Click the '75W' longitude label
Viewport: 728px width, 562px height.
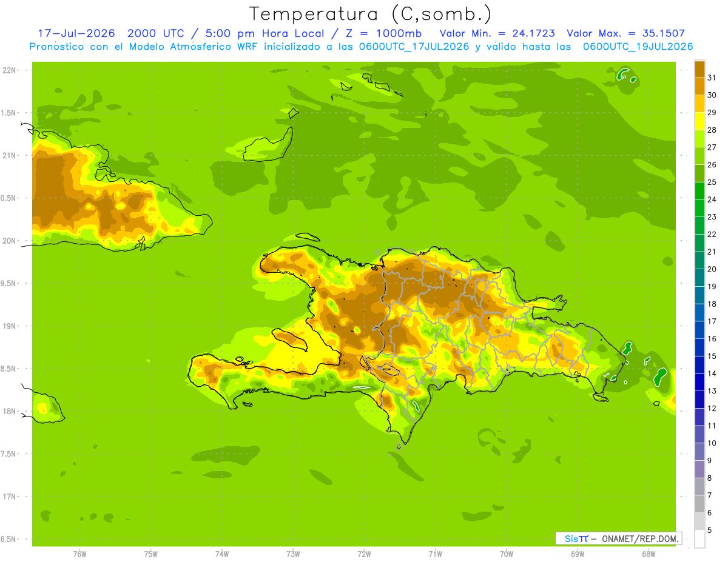[x=151, y=554]
